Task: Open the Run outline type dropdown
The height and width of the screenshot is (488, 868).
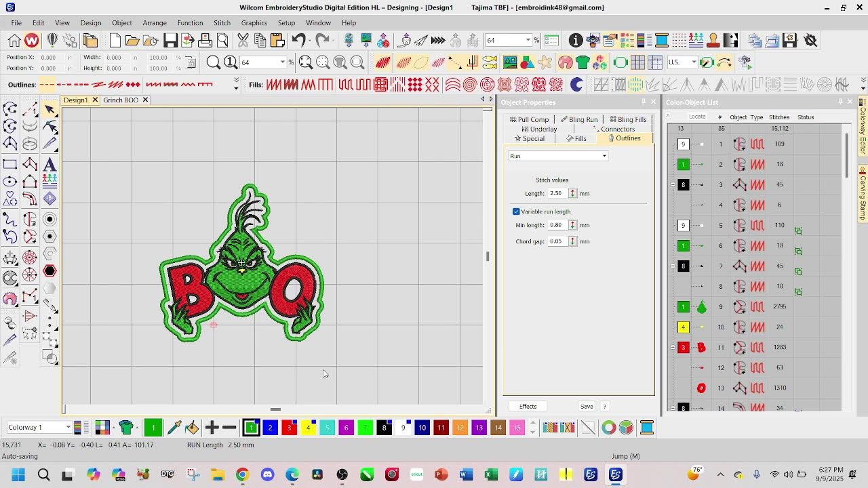Action: click(x=604, y=156)
